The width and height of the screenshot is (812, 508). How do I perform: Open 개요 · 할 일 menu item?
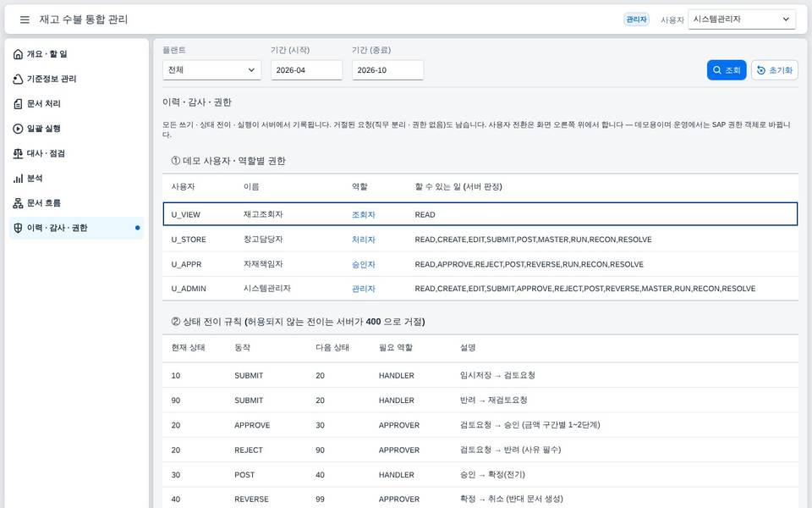coord(76,54)
